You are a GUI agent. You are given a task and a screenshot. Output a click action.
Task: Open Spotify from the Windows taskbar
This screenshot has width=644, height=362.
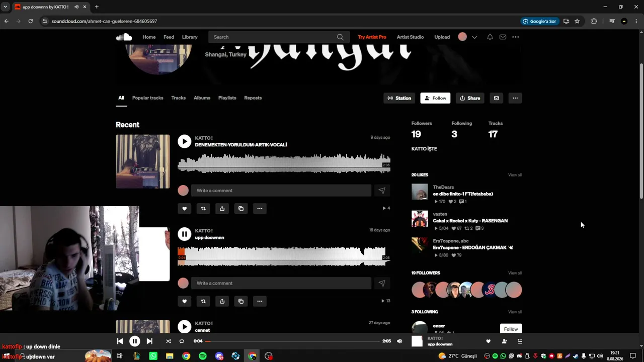pyautogui.click(x=203, y=356)
